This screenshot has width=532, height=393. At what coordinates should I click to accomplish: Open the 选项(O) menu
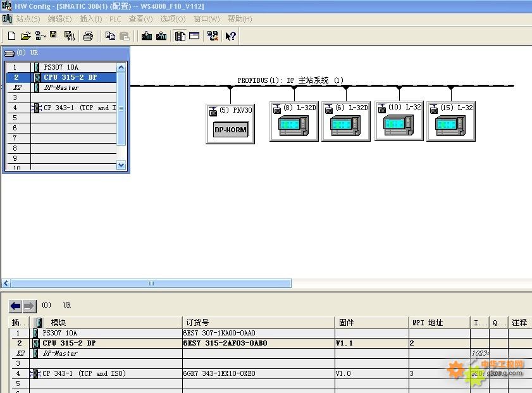[173, 19]
